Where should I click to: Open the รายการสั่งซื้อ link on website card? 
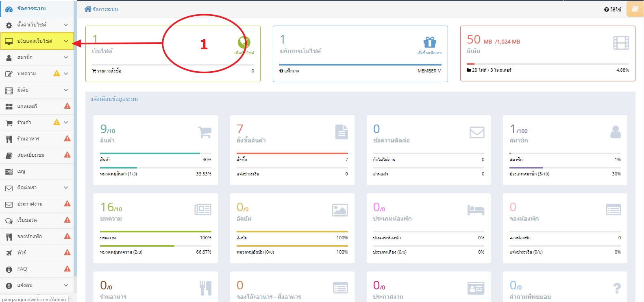coord(107,71)
